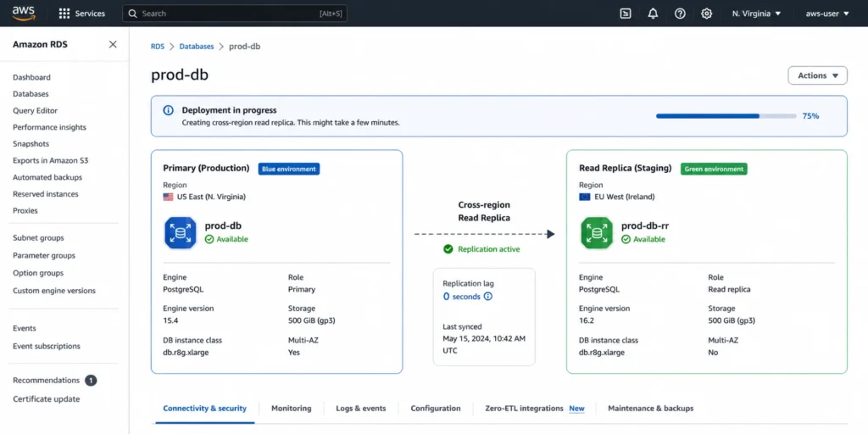The width and height of the screenshot is (868, 434).
Task: Click the replication lag info icon
Action: (x=487, y=296)
